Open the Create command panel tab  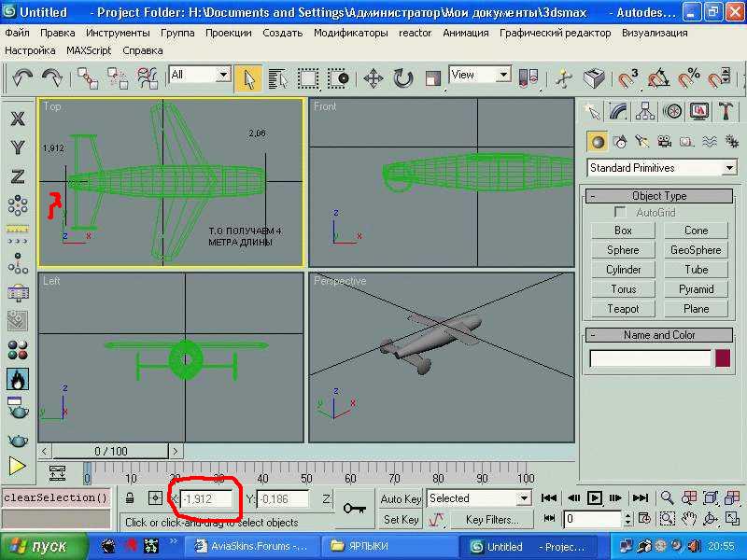point(593,111)
